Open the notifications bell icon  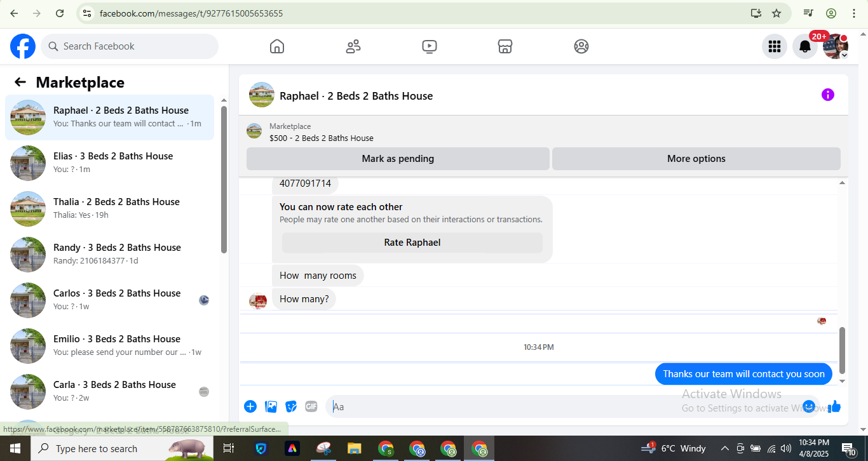click(x=804, y=46)
